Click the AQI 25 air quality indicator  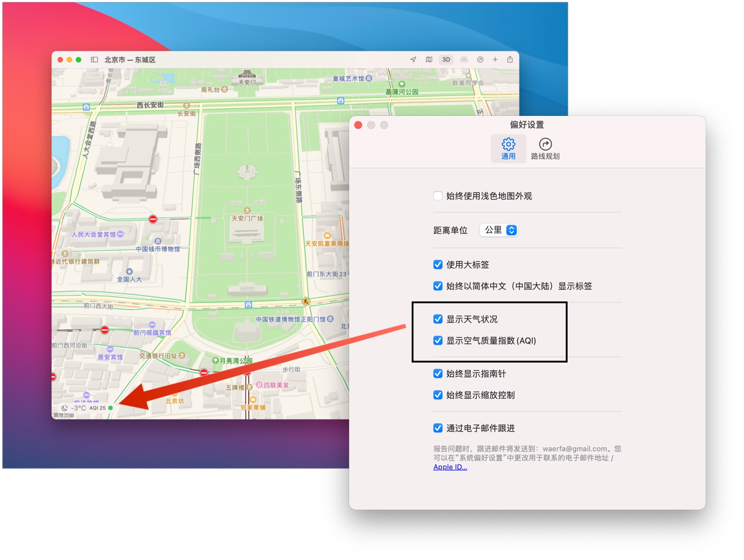(101, 408)
